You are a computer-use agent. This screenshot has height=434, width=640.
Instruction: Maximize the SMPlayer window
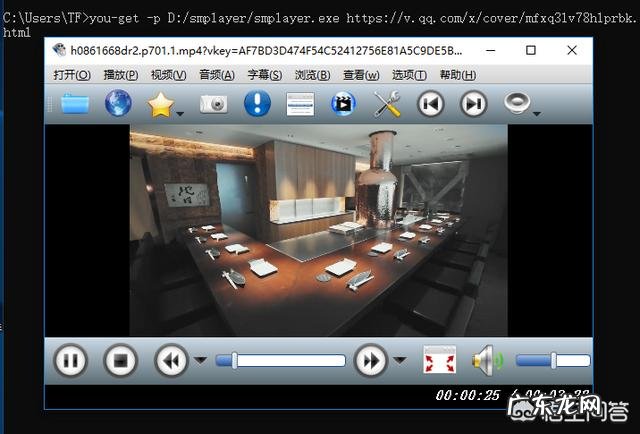[531, 51]
